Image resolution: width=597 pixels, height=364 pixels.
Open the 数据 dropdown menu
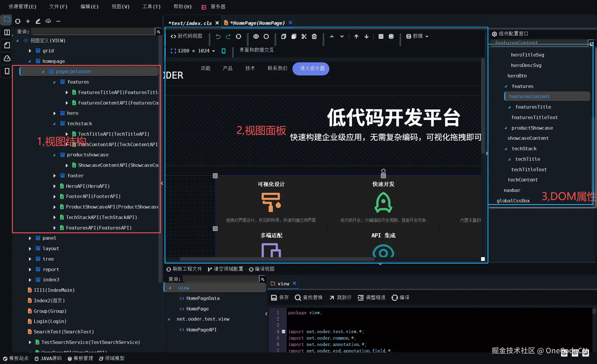(x=418, y=36)
